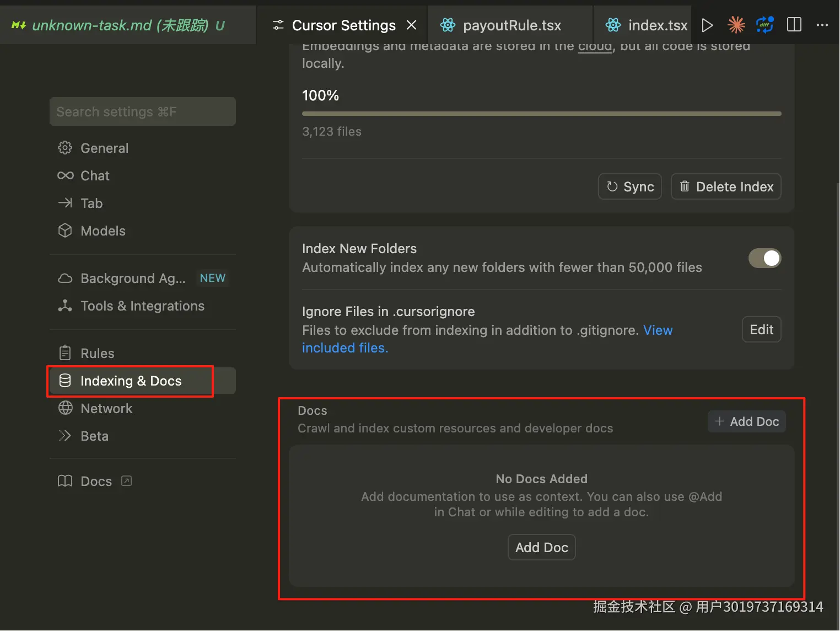This screenshot has height=631, width=840.
Task: Click the Sync button
Action: coord(629,186)
